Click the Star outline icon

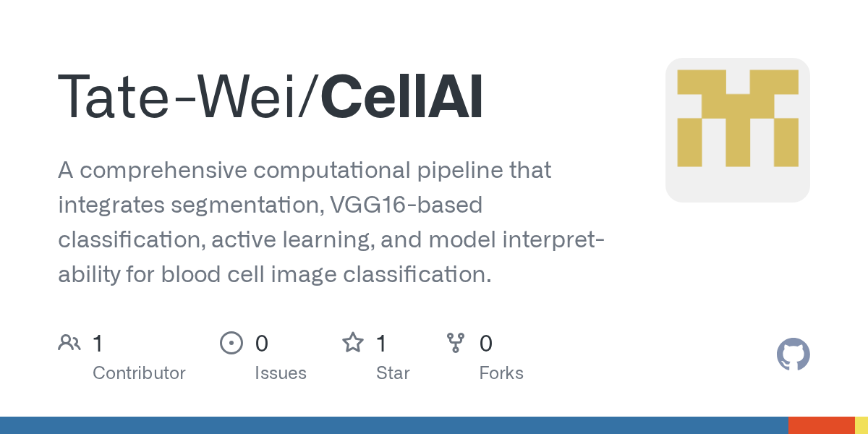[352, 343]
